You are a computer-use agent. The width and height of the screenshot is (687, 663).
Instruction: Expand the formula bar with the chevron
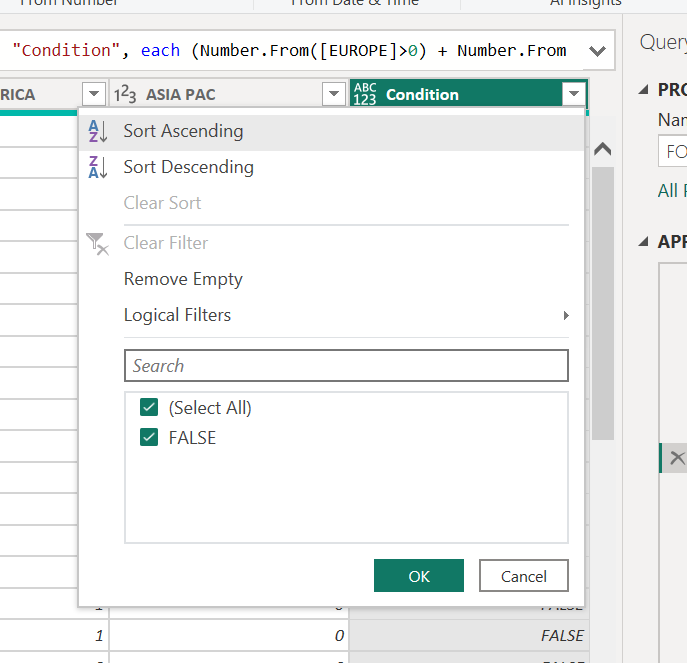tap(597, 51)
